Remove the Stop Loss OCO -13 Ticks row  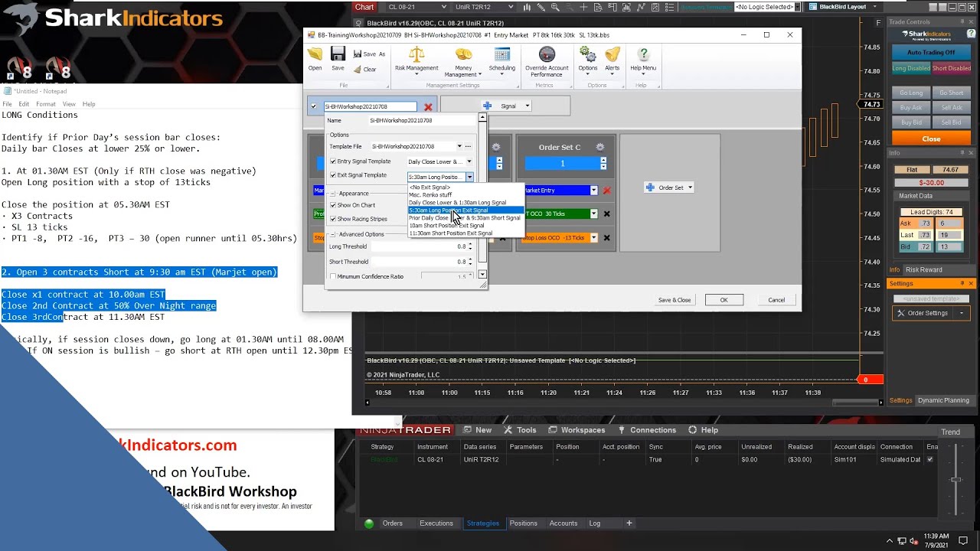tap(607, 237)
